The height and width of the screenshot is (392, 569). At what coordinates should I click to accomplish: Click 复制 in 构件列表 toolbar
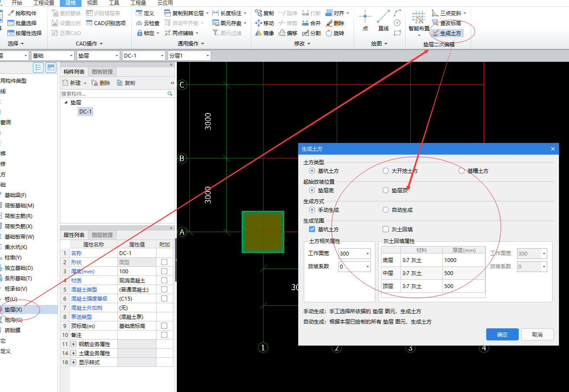pos(126,83)
